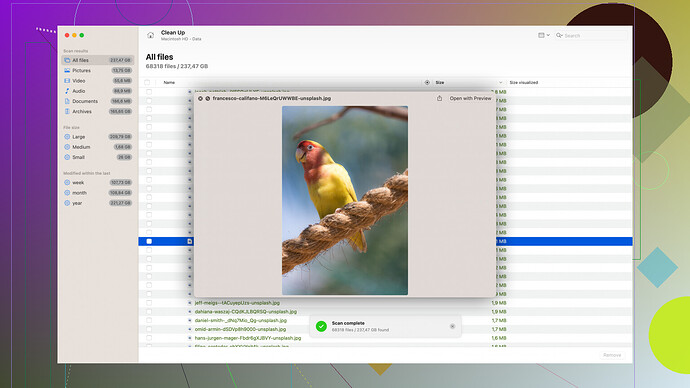
Task: Click the share icon in preview panel
Action: (439, 99)
